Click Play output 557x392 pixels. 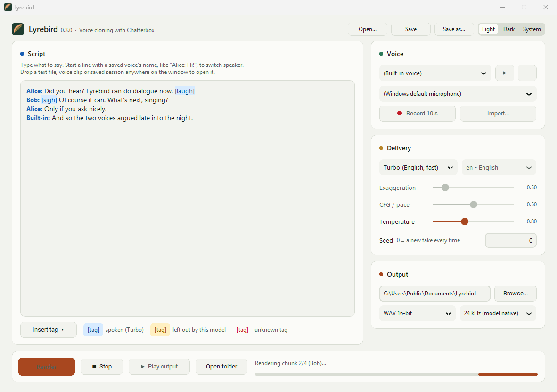(159, 367)
